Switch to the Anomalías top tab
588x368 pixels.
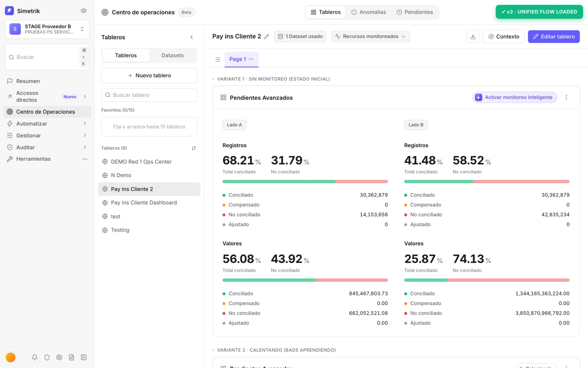tap(369, 12)
